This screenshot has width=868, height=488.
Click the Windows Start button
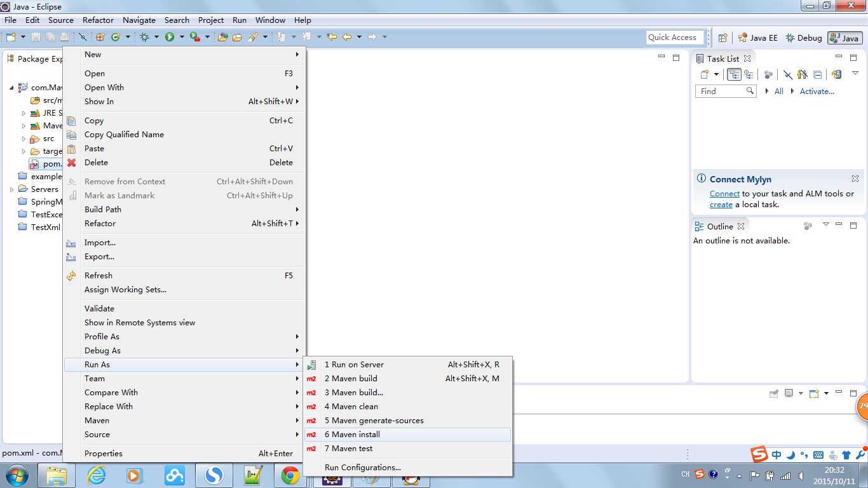tap(17, 475)
